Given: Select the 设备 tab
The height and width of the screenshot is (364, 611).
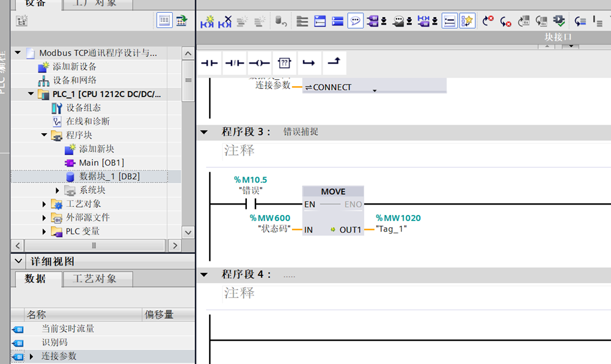Looking at the screenshot, I should coord(35,3).
